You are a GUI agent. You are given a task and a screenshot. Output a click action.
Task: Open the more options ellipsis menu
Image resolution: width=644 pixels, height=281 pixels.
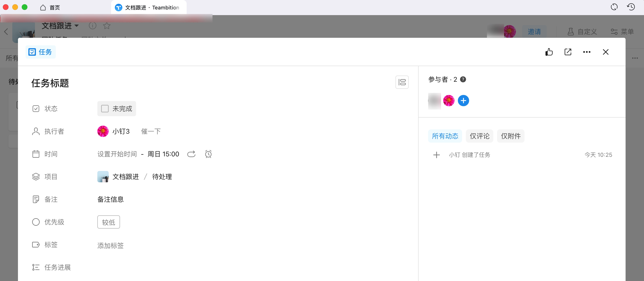pyautogui.click(x=587, y=52)
